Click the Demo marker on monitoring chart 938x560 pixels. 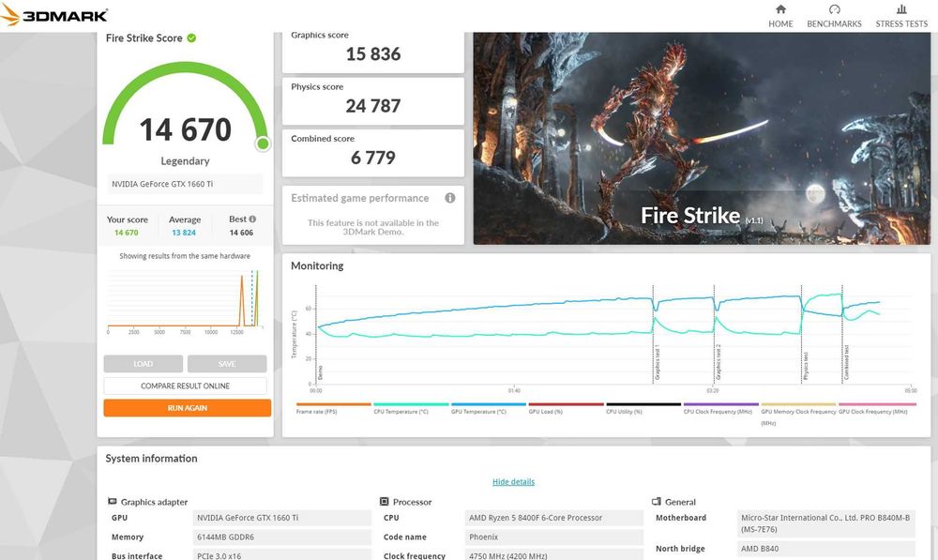pos(320,372)
